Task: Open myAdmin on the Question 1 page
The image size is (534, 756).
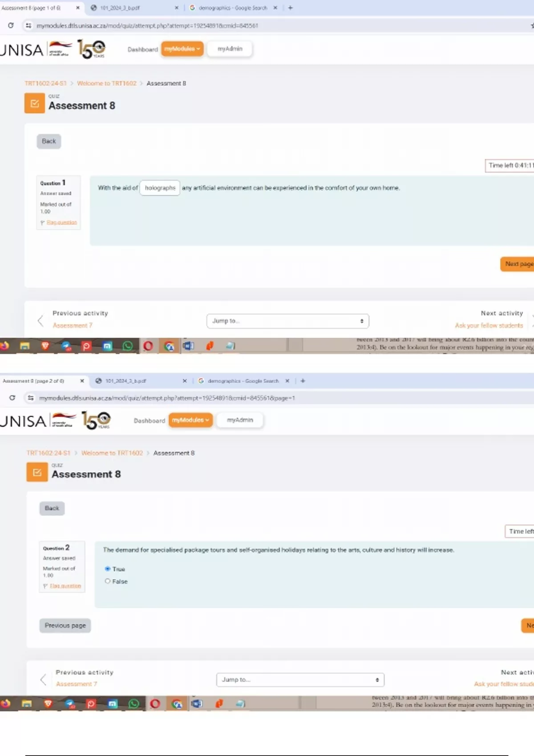Action: tap(230, 49)
